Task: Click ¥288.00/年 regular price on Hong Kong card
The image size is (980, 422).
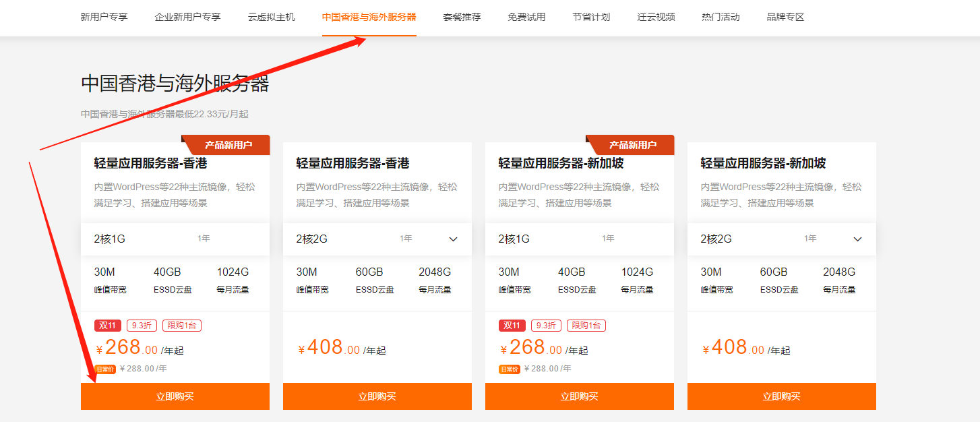Action: click(x=144, y=369)
